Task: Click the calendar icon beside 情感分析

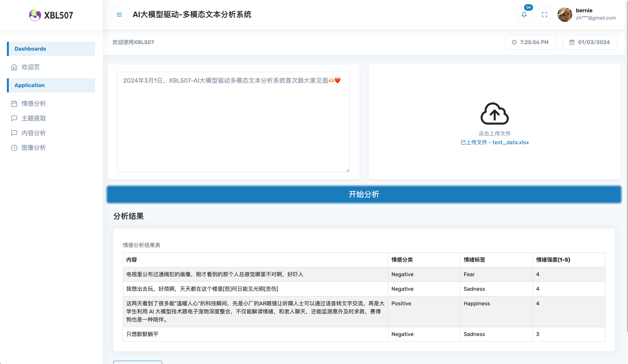Action: (x=14, y=104)
